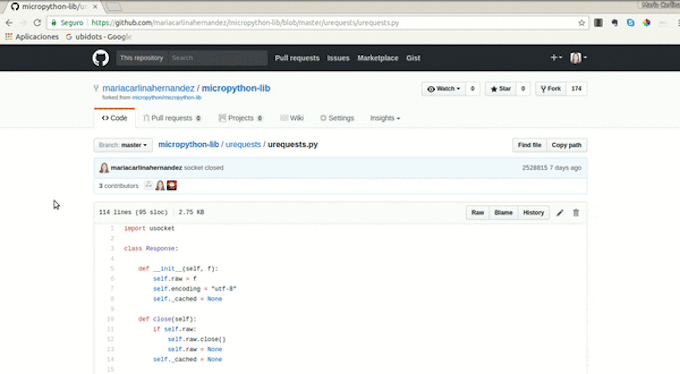Click the stargazers count next to Star
680x374 pixels.
(x=523, y=89)
